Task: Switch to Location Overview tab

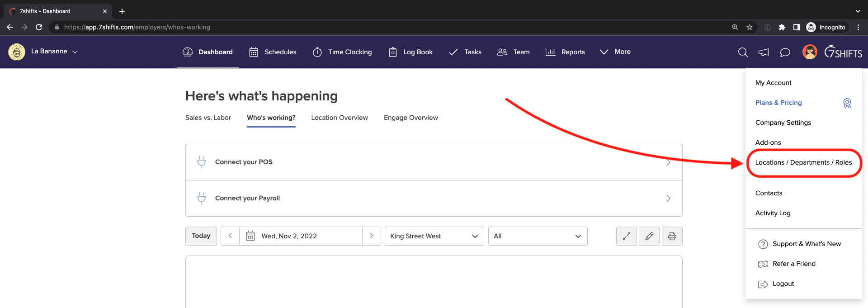Action: 340,118
